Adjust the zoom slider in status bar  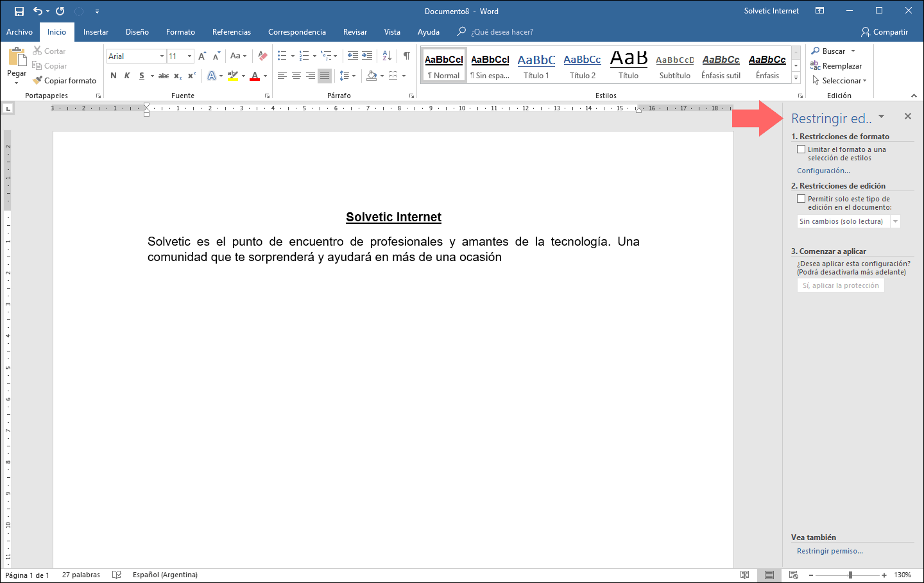coord(850,575)
